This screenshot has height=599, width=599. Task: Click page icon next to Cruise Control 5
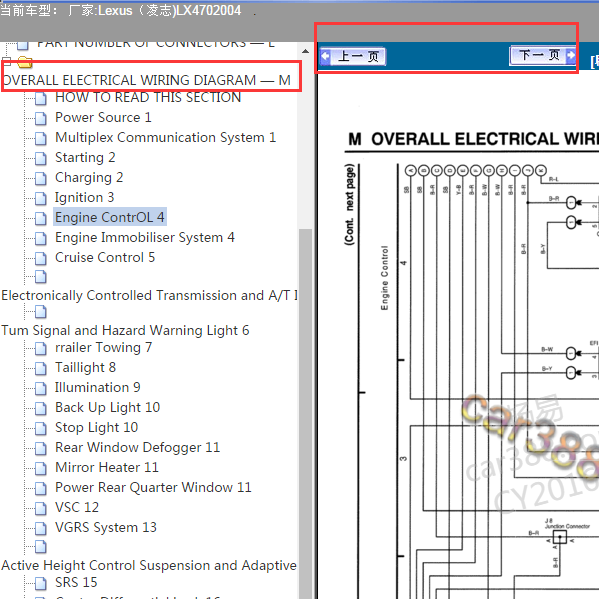40,258
